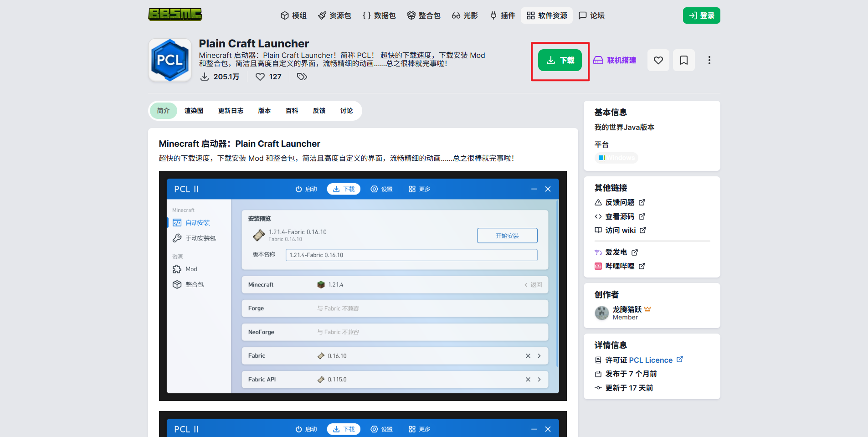The height and width of the screenshot is (437, 868).
Task: Open the PCL Licence link
Action: tap(651, 360)
